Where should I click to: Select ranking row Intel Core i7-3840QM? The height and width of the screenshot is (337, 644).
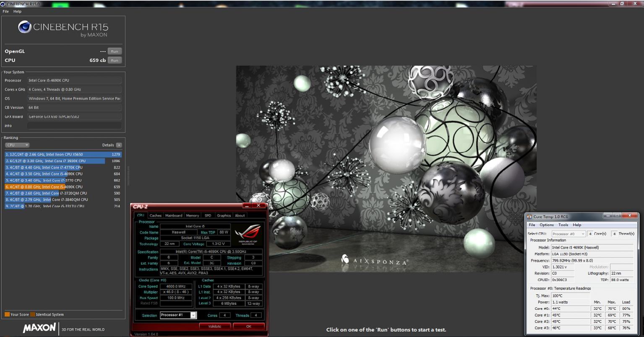[x=63, y=200]
